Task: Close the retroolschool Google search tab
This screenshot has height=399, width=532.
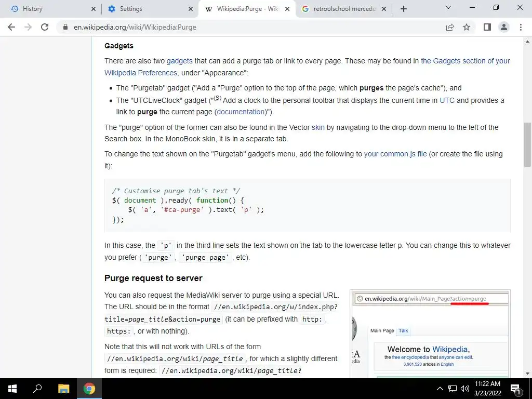Action: point(384,9)
